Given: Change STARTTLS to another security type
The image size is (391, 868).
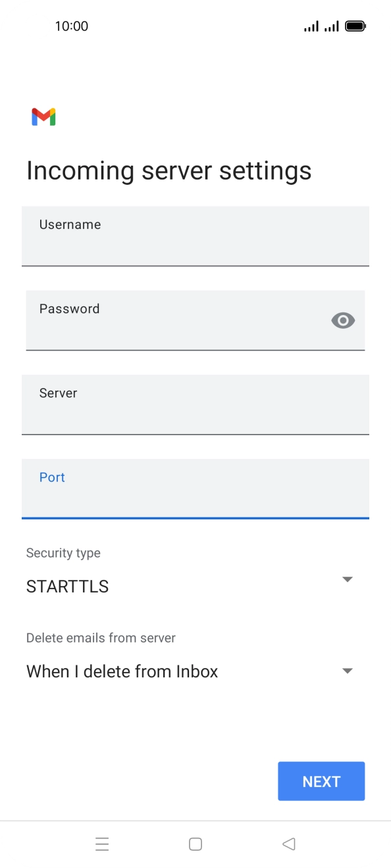Looking at the screenshot, I should click(x=348, y=579).
